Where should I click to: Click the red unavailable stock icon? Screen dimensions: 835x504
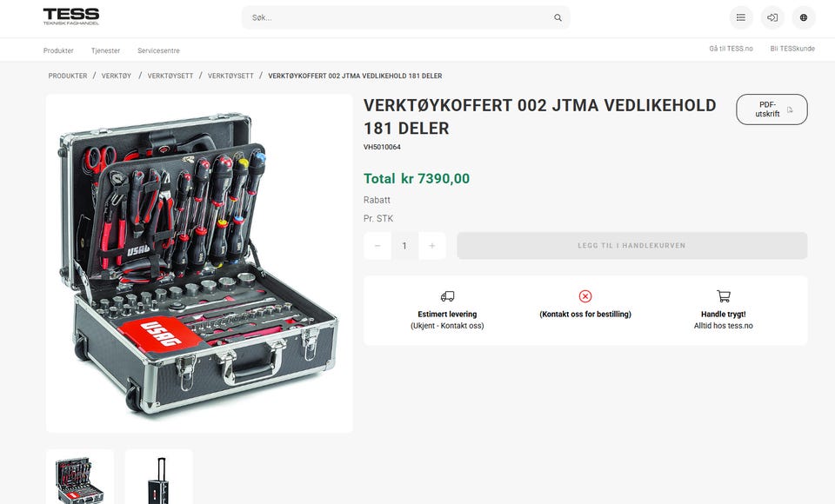point(585,296)
